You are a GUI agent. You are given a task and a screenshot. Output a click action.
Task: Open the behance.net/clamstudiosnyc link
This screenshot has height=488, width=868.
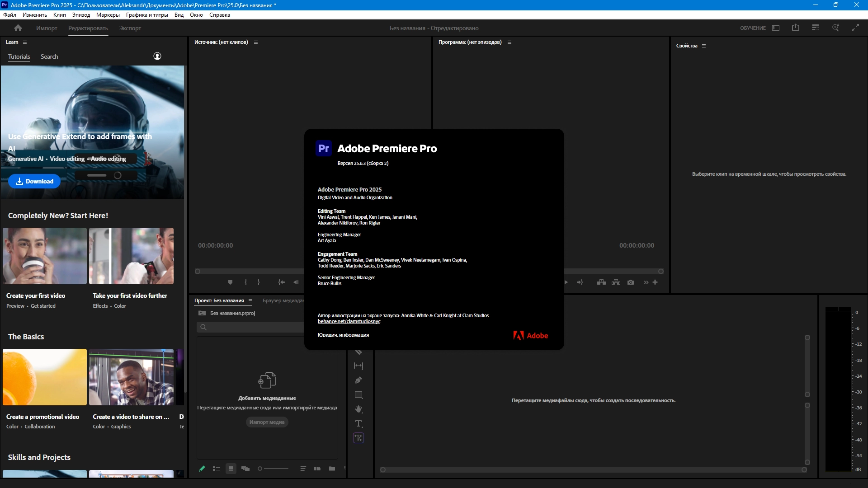pyautogui.click(x=349, y=321)
